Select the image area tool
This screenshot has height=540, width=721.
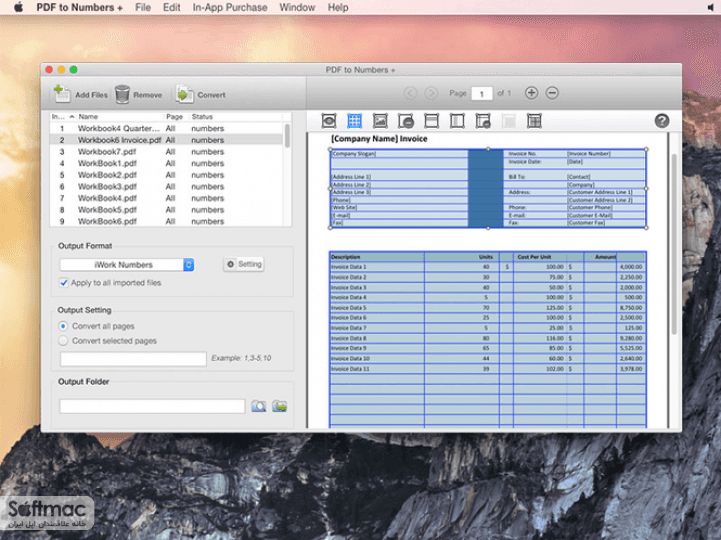click(x=380, y=121)
